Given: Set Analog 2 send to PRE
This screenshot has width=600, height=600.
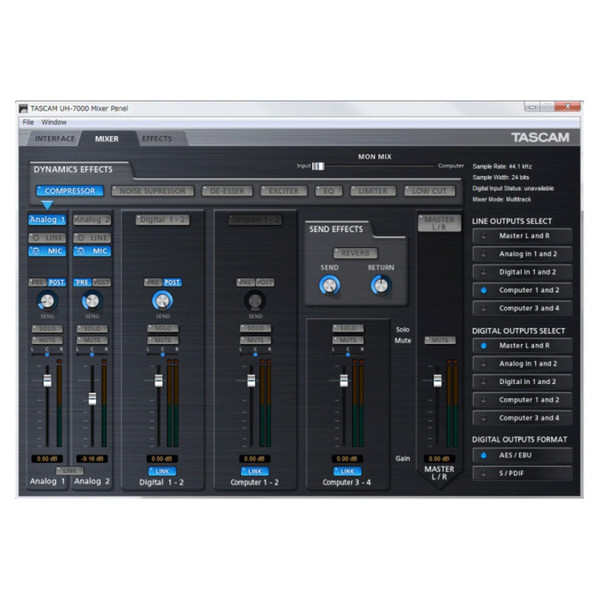Looking at the screenshot, I should pos(82,282).
